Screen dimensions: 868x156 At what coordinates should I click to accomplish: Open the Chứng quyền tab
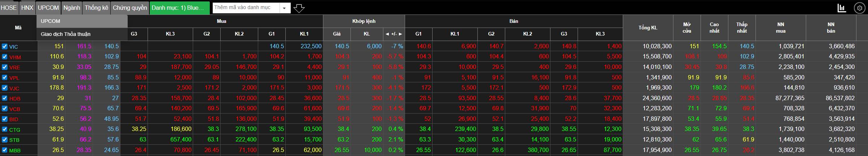(130, 8)
